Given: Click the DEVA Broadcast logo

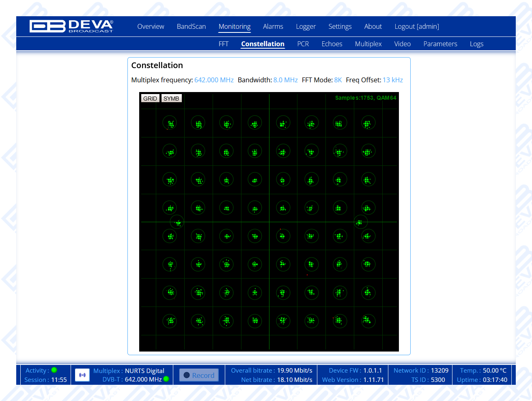Looking at the screenshot, I should click(x=71, y=26).
